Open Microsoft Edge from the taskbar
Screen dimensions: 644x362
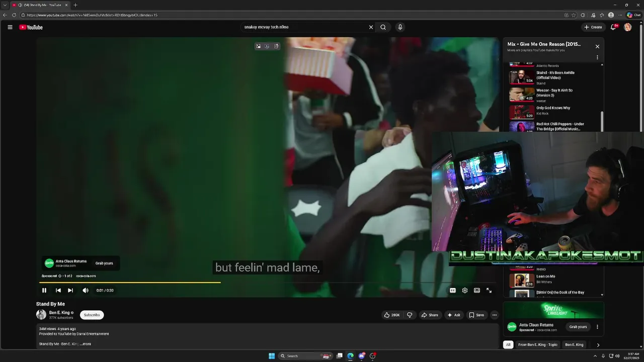coord(351,356)
